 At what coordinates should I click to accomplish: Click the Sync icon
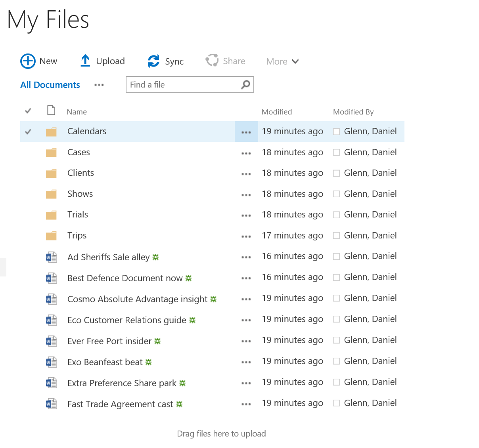point(153,61)
